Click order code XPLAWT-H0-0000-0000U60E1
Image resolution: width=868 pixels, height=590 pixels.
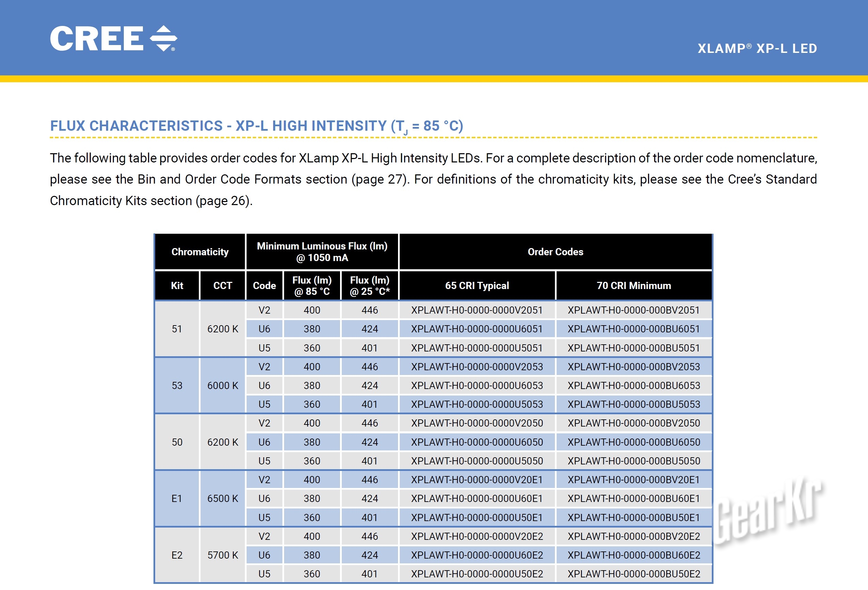click(x=477, y=499)
